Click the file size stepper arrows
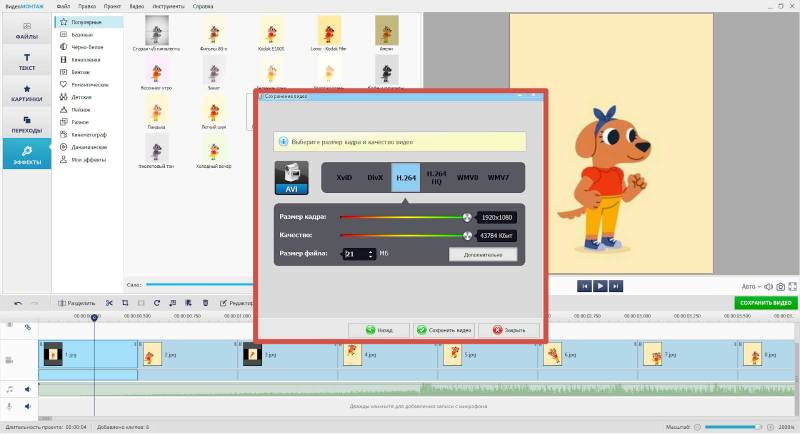800x434 pixels. [x=370, y=253]
